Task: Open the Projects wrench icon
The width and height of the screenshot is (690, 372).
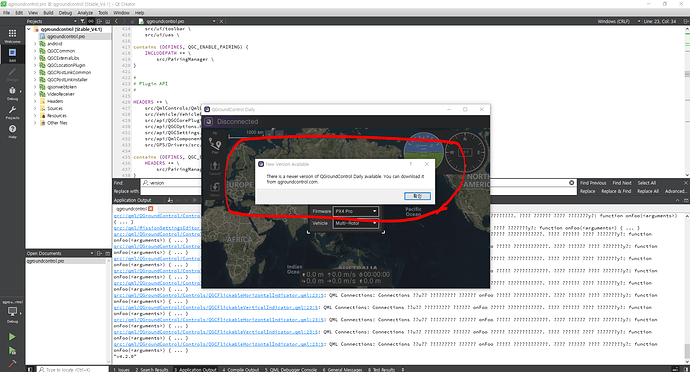Action: [12, 112]
